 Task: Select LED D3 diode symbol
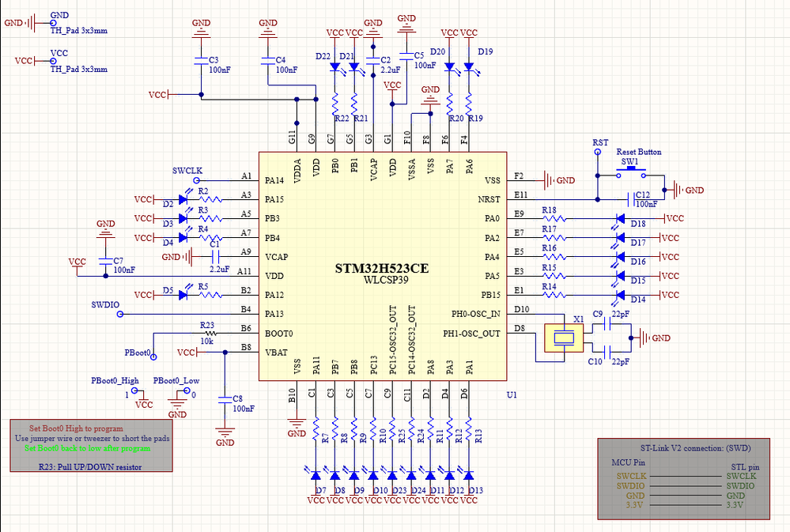(184, 218)
